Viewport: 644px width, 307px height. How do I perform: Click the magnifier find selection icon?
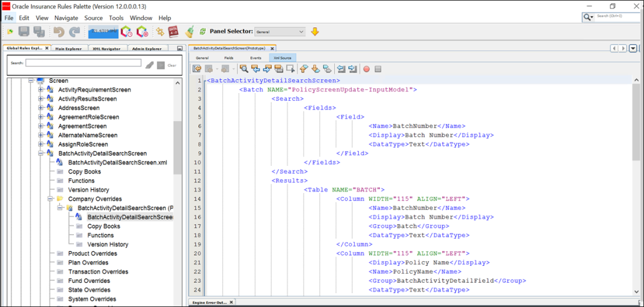[x=244, y=69]
